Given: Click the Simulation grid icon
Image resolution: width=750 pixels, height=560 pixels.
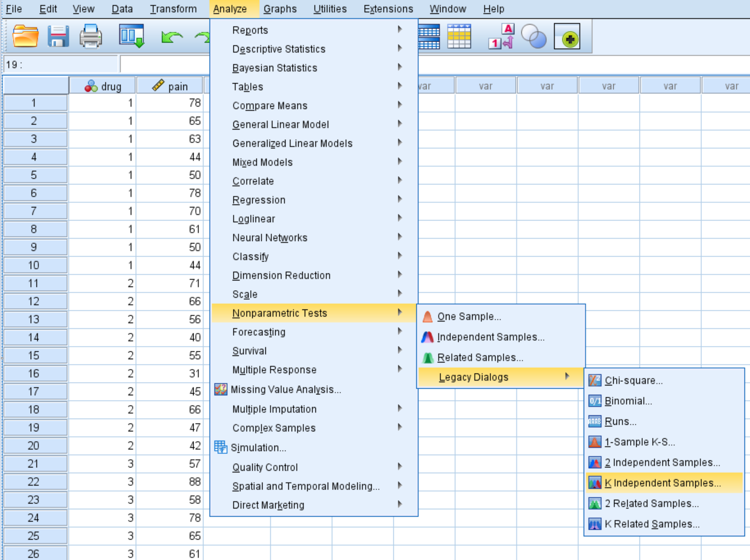Looking at the screenshot, I should click(x=221, y=447).
